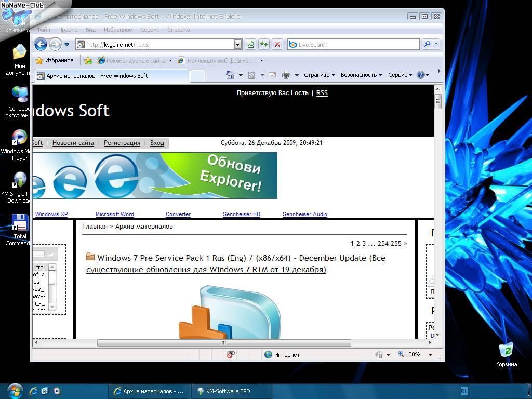The height and width of the screenshot is (399, 532).
Task: Refresh the page with green arrows icon
Action: point(264,45)
